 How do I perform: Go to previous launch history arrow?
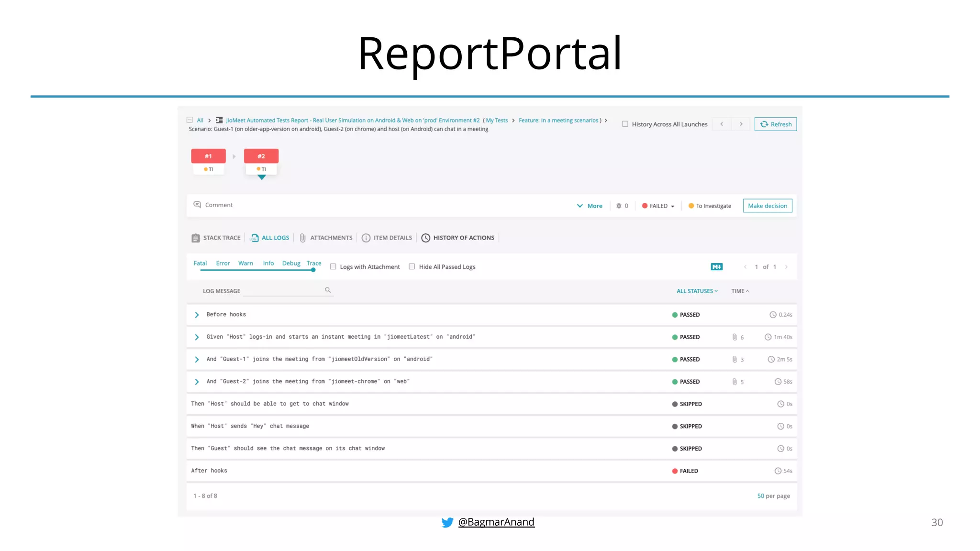(722, 124)
